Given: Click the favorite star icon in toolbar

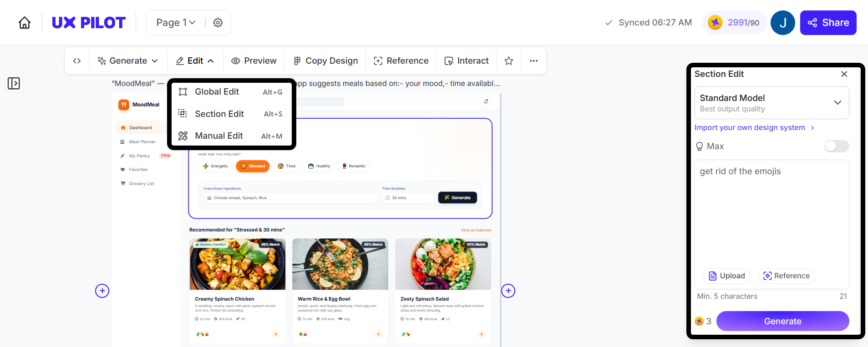Looking at the screenshot, I should pos(509,61).
